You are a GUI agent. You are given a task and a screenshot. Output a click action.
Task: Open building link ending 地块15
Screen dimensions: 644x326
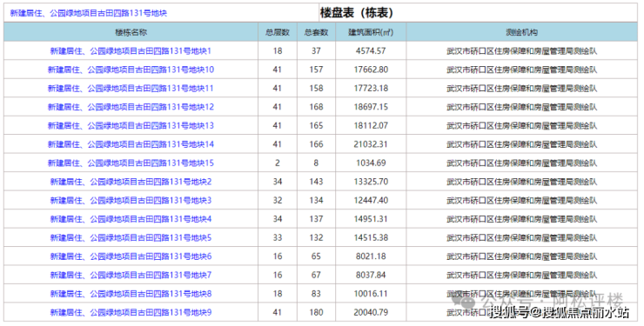point(131,163)
